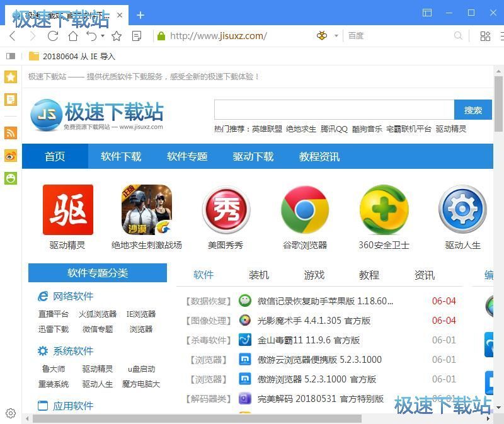Screen dimensions: 504x424
Task: Open the home page icon
Action: tap(73, 36)
